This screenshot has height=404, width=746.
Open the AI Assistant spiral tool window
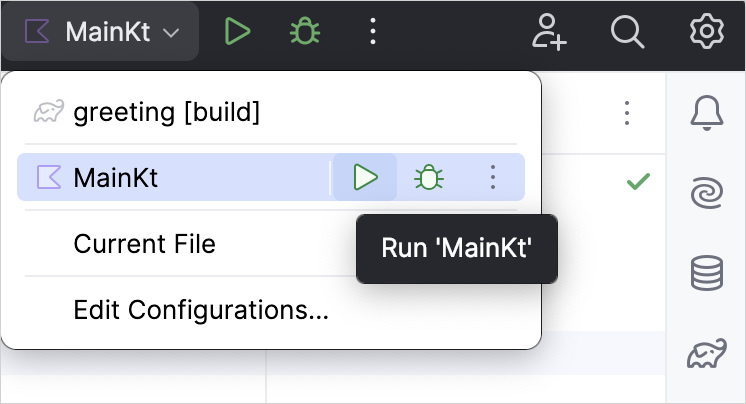[707, 193]
